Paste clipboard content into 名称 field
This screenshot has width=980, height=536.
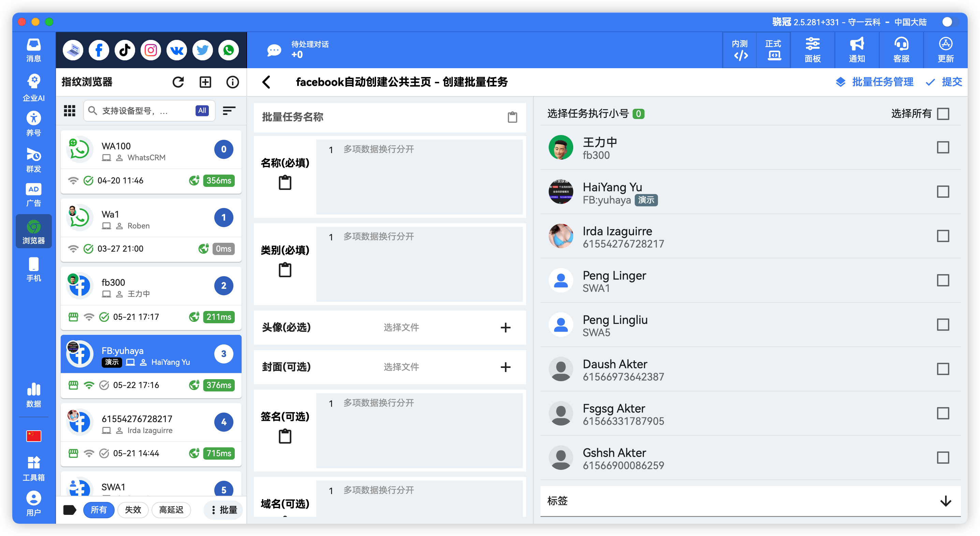(285, 182)
